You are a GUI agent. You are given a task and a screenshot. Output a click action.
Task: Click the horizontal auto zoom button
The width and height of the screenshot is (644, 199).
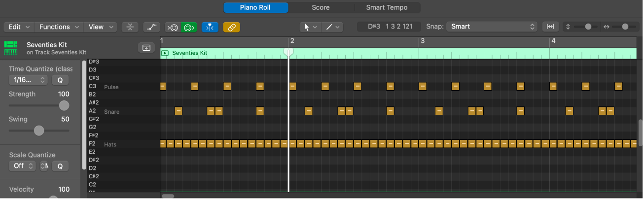550,27
